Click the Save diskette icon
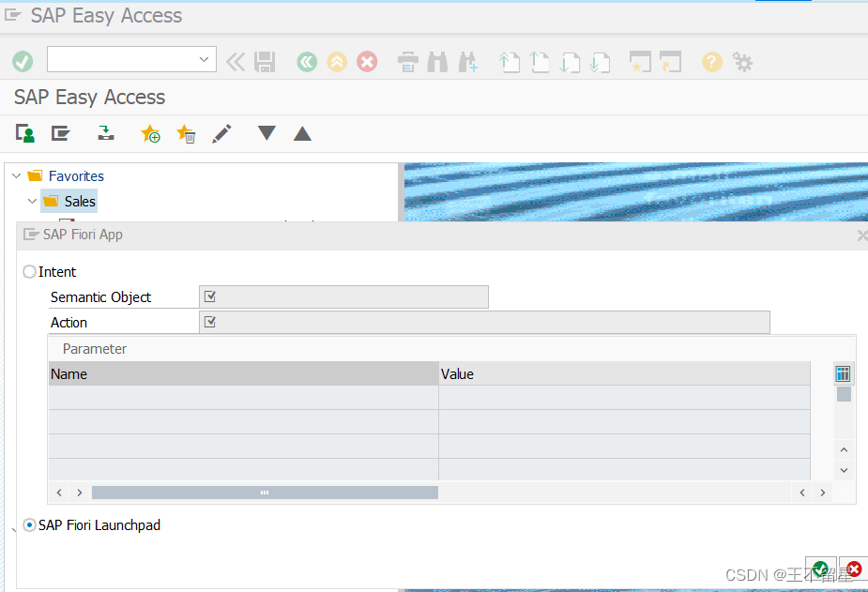 265,62
